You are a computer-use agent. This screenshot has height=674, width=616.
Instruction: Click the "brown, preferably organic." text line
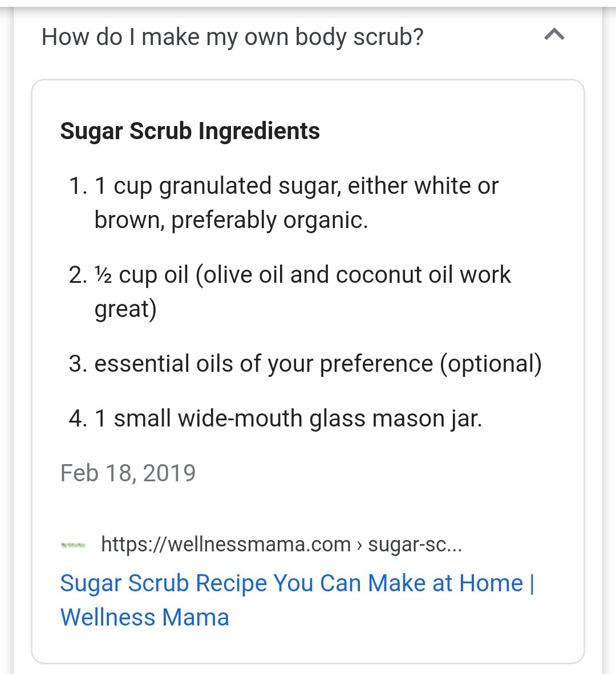231,220
